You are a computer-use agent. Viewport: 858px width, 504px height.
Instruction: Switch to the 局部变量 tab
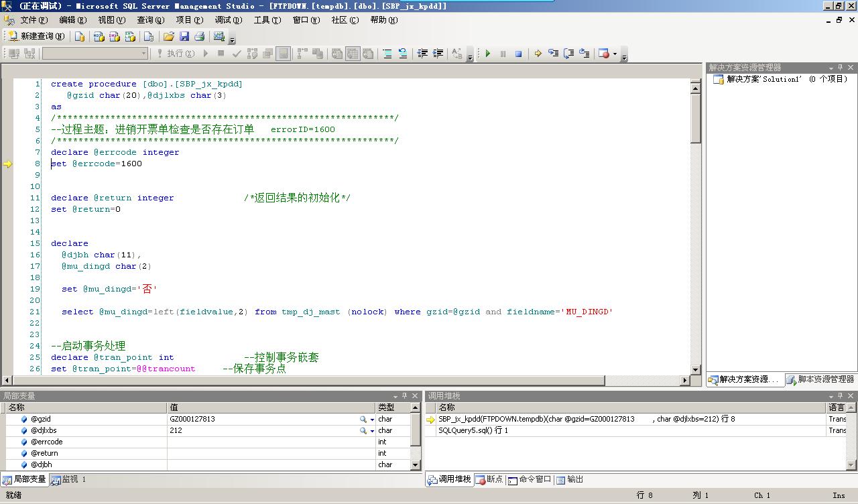(24, 480)
